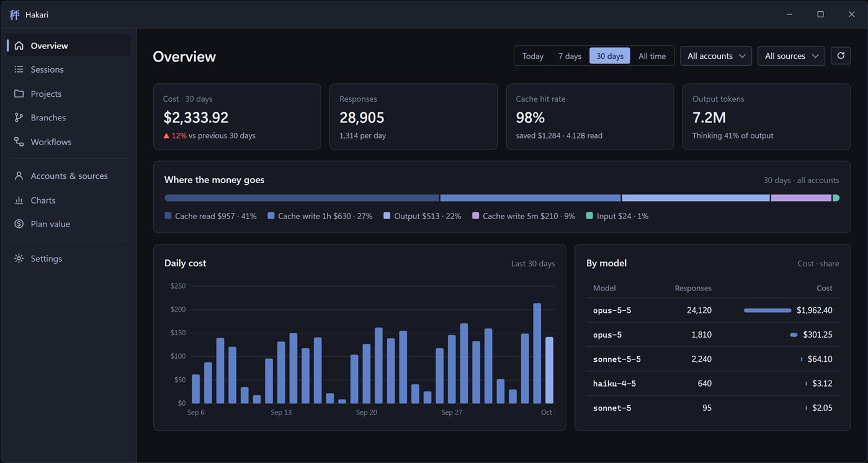Click the Model column header
The height and width of the screenshot is (463, 868).
pos(604,288)
